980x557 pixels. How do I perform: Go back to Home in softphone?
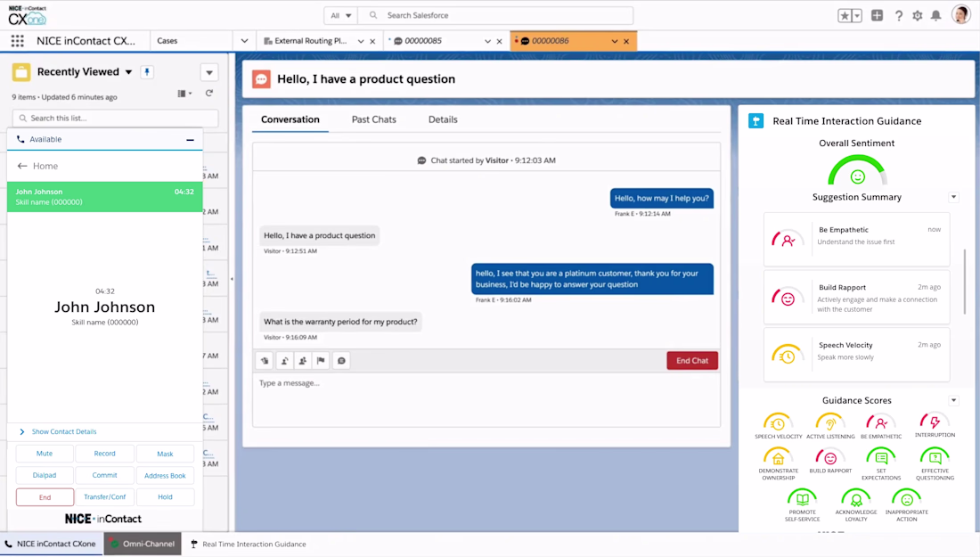(37, 166)
